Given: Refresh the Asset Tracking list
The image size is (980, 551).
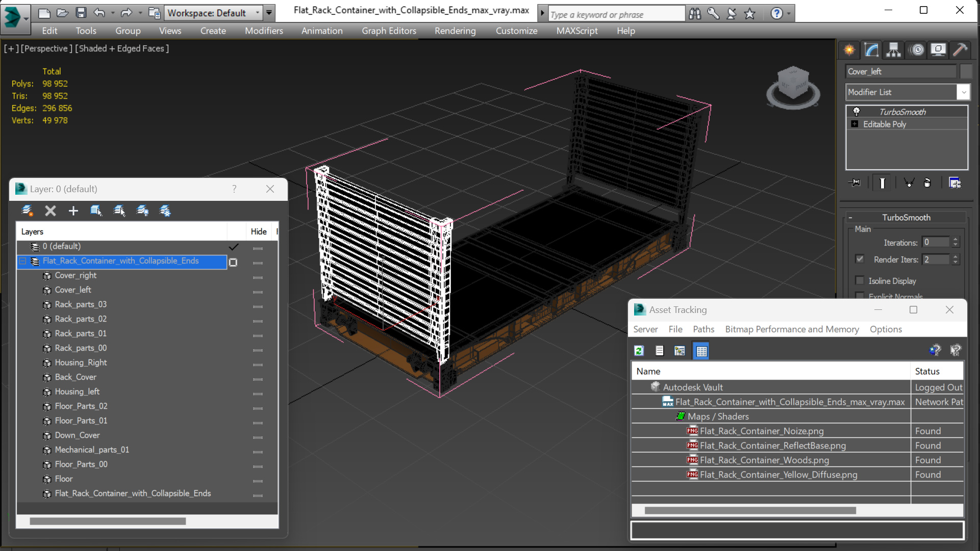Looking at the screenshot, I should pos(639,351).
